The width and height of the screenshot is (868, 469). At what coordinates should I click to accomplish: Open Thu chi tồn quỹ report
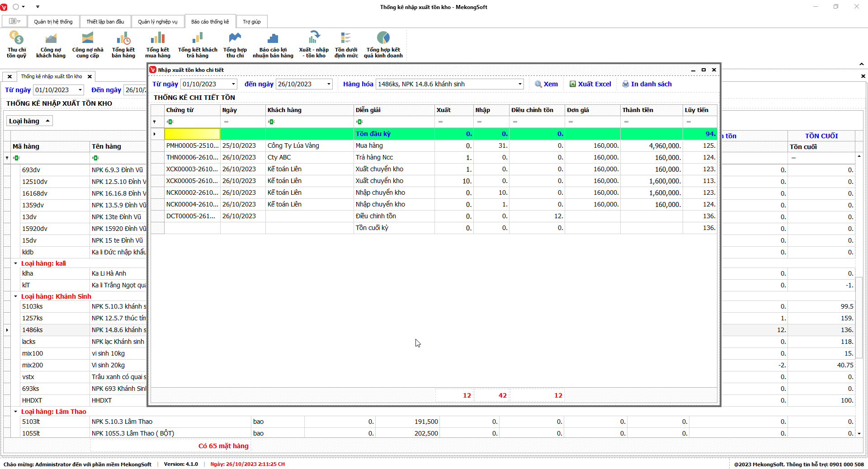tap(16, 44)
